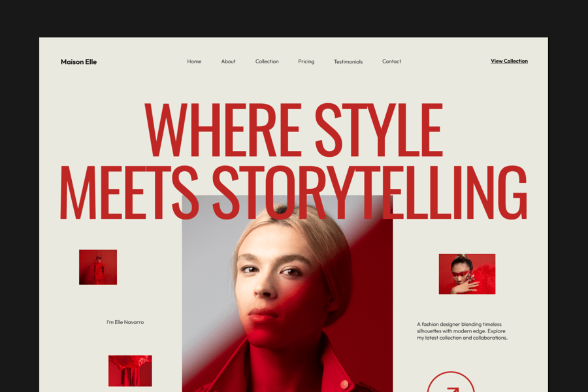Open the Collection nav item
The width and height of the screenshot is (588, 392).
click(267, 61)
